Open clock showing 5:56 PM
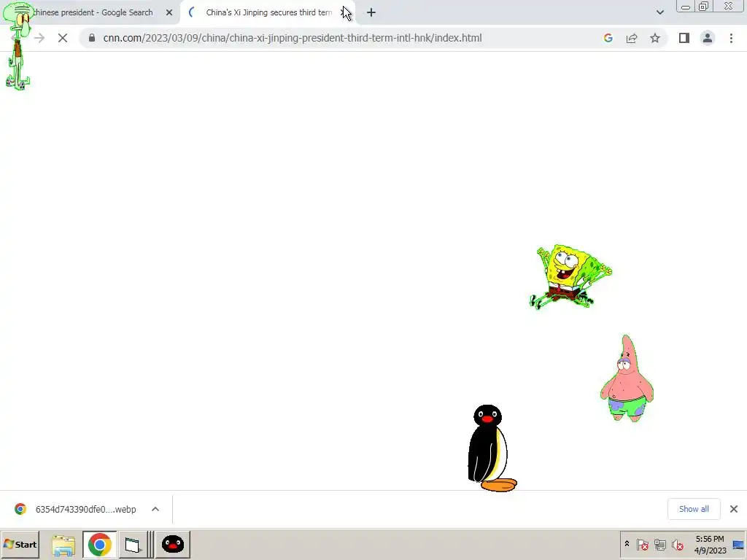Screen dimensions: 747x560 [710, 544]
